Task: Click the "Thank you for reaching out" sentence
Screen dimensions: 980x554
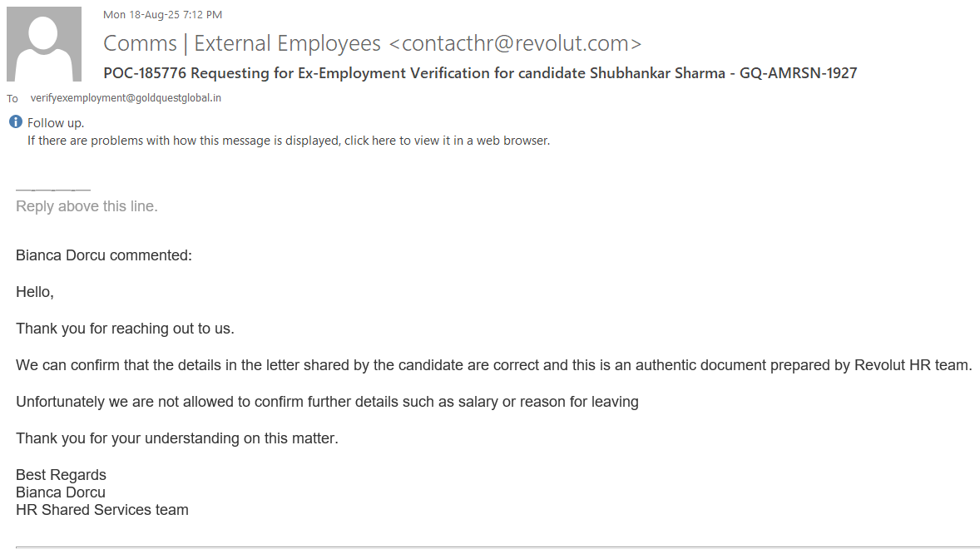Action: point(125,329)
